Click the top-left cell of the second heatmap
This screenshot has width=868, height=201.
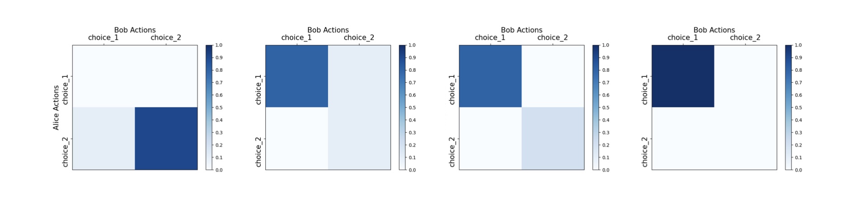[297, 76]
